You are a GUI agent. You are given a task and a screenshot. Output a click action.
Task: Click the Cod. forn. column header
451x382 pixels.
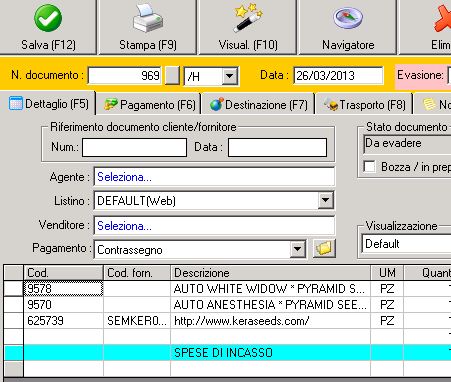[137, 273]
